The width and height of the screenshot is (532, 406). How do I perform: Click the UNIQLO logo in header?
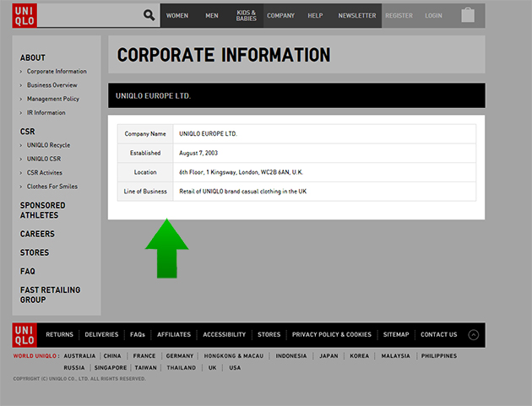[x=24, y=15]
